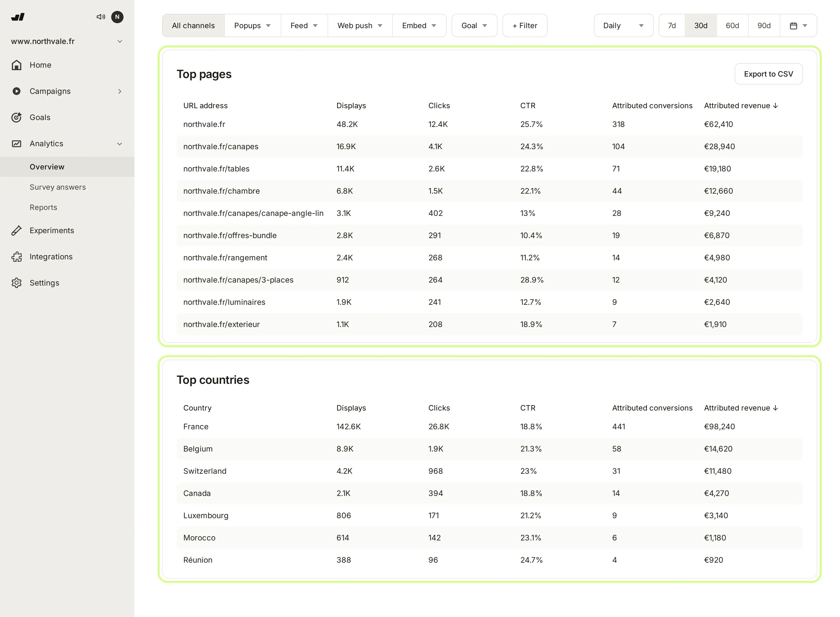Click the Goals target icon

pos(17,117)
